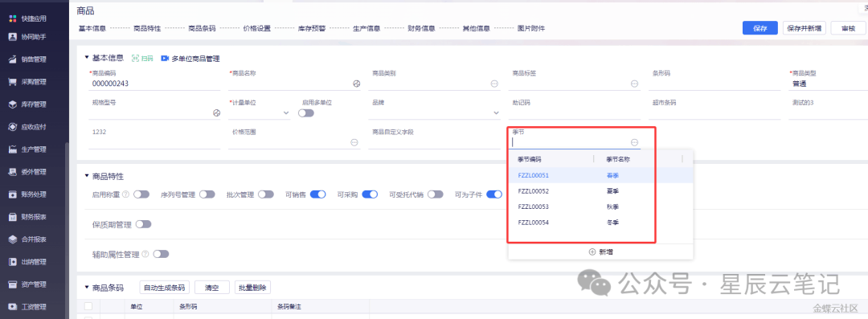This screenshot has height=319, width=868.
Task: Click help icon next to 启用称重
Action: (125, 194)
